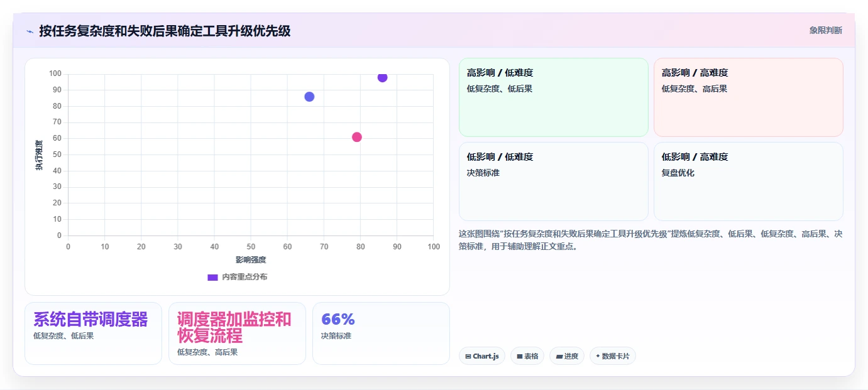Screen dimensions: 868x390
Task: Click the 内容重点分布 legend label text
Action: [x=244, y=277]
